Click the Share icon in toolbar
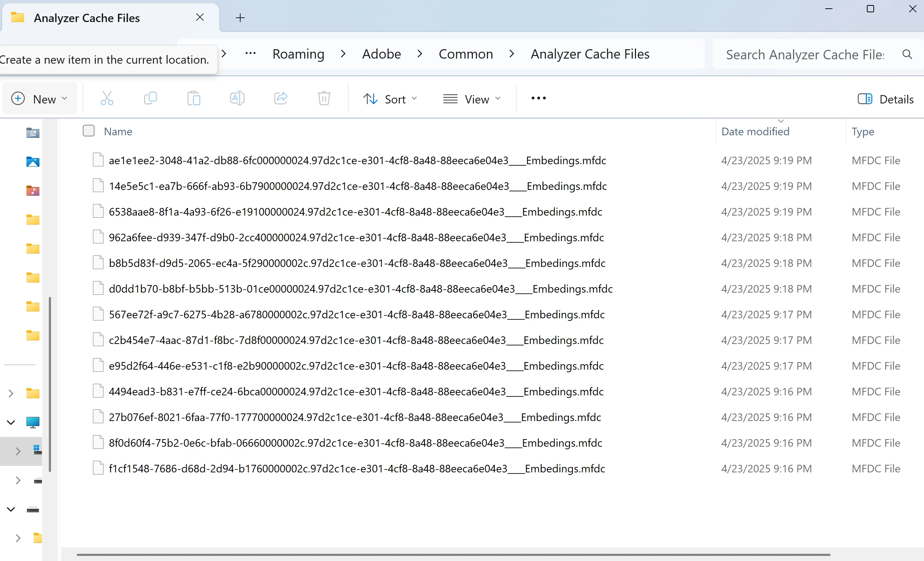924x561 pixels. pos(280,99)
